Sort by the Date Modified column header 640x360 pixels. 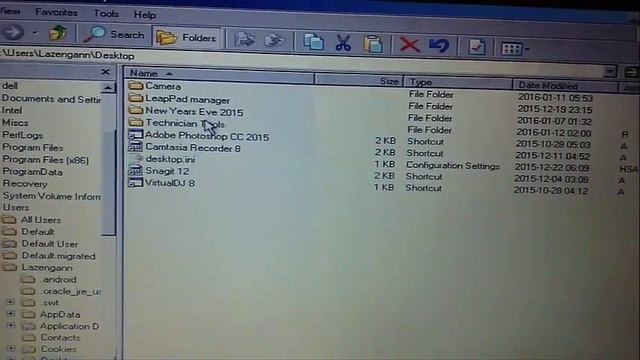(565, 86)
